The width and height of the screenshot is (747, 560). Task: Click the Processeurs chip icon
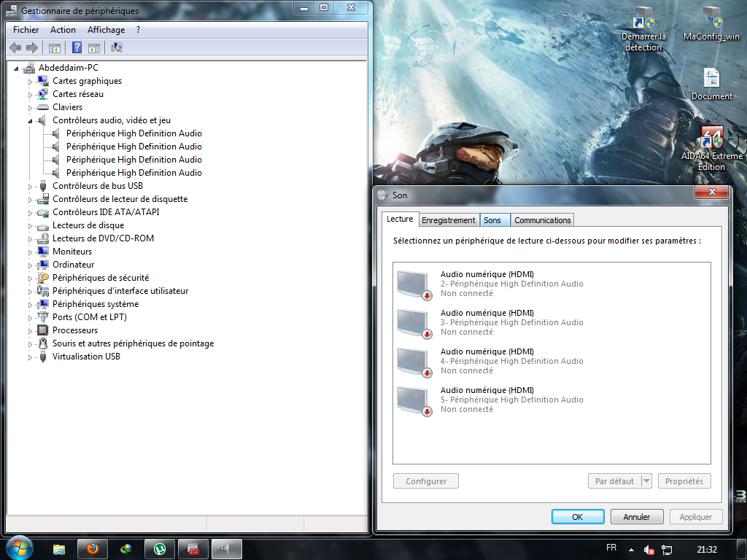[x=43, y=330]
